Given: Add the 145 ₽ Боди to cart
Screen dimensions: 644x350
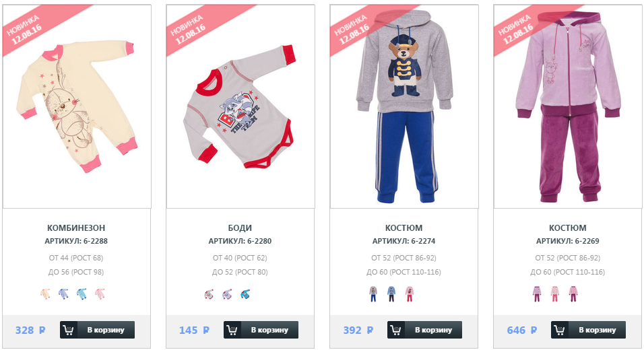Looking at the screenshot, I should [261, 330].
